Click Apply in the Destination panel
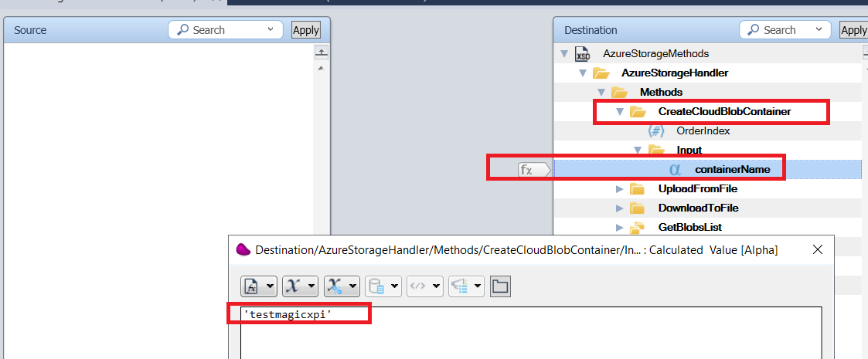The height and width of the screenshot is (359, 868). (x=853, y=30)
